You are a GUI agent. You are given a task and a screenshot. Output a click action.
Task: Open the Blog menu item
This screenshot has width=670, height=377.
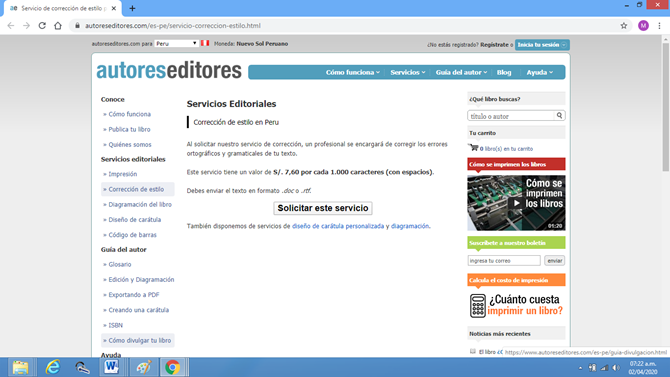504,72
